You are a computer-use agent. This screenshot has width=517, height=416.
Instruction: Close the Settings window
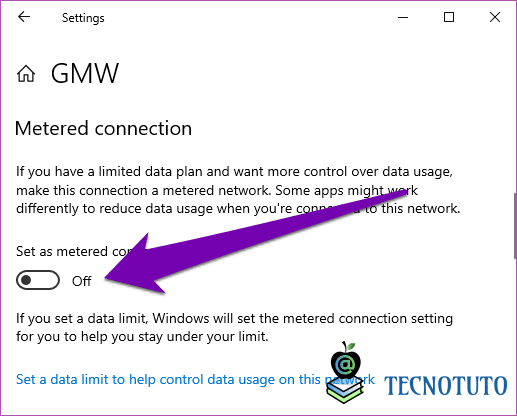click(x=495, y=17)
